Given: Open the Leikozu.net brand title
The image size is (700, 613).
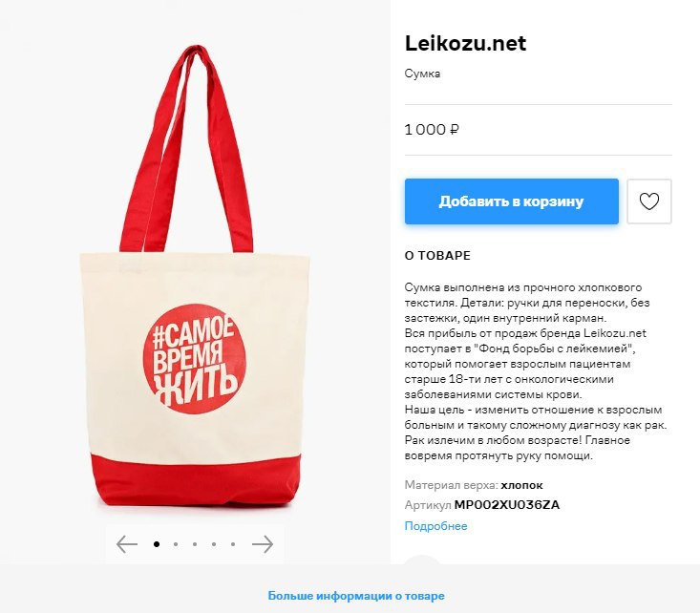Looking at the screenshot, I should pyautogui.click(x=466, y=43).
